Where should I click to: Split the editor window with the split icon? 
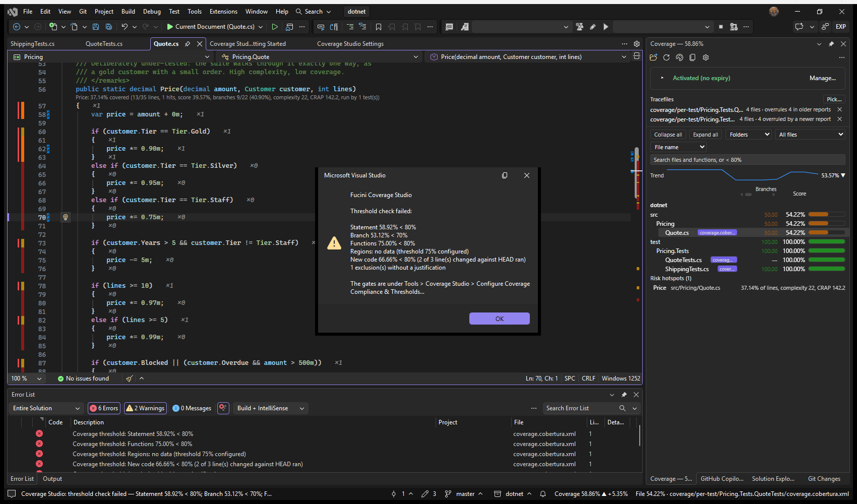(x=637, y=56)
